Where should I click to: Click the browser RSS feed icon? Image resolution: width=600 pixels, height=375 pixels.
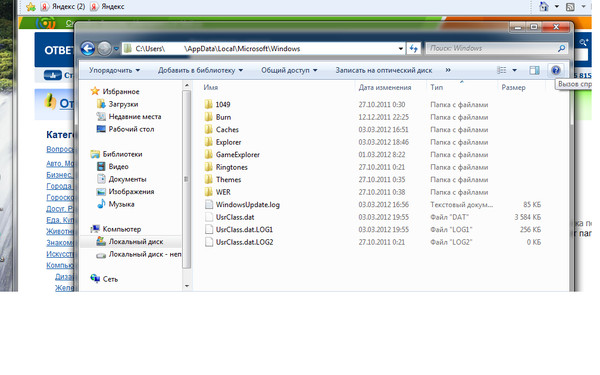[570, 7]
